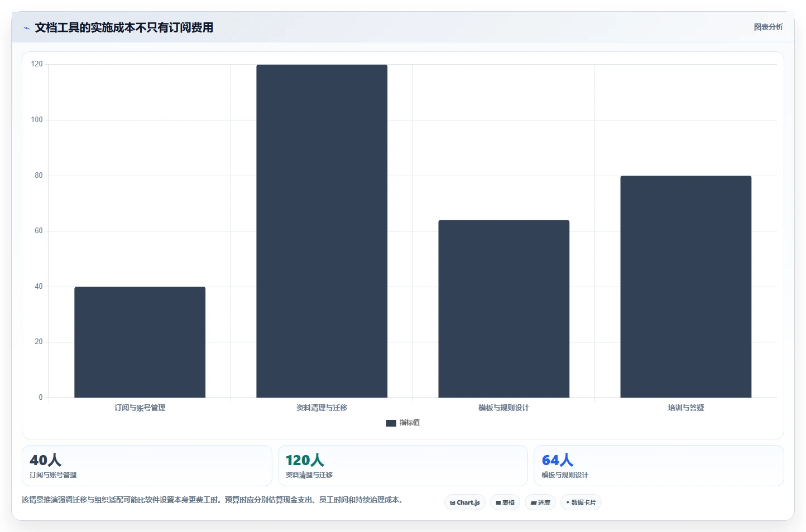This screenshot has height=532, width=806.
Task: Click the y-axis value 80
Action: click(x=39, y=176)
